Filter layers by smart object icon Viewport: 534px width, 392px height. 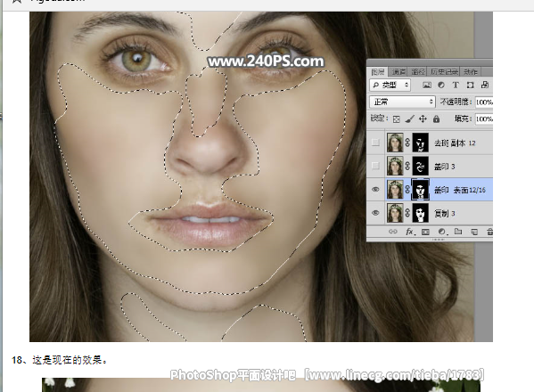(485, 85)
